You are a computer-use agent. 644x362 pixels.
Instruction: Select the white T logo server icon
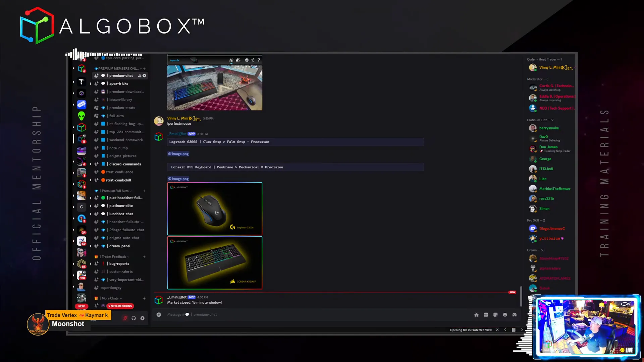82,82
